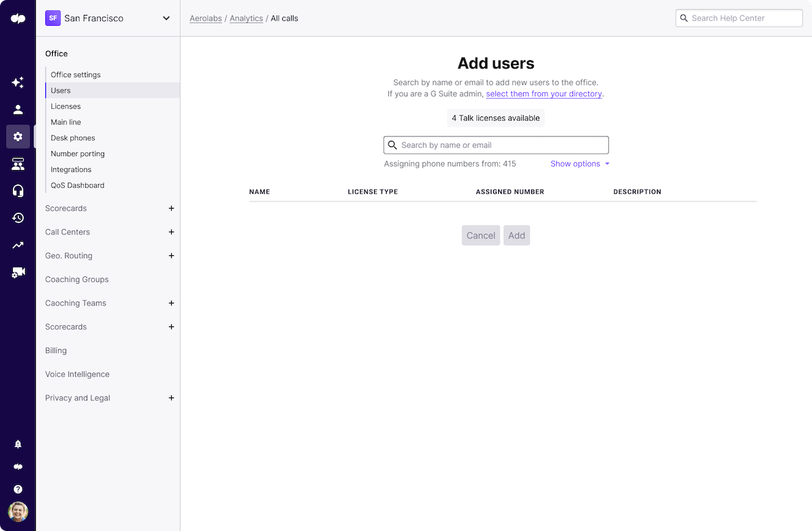Open the Analytics trend icon
This screenshot has width=812, height=531.
point(18,245)
